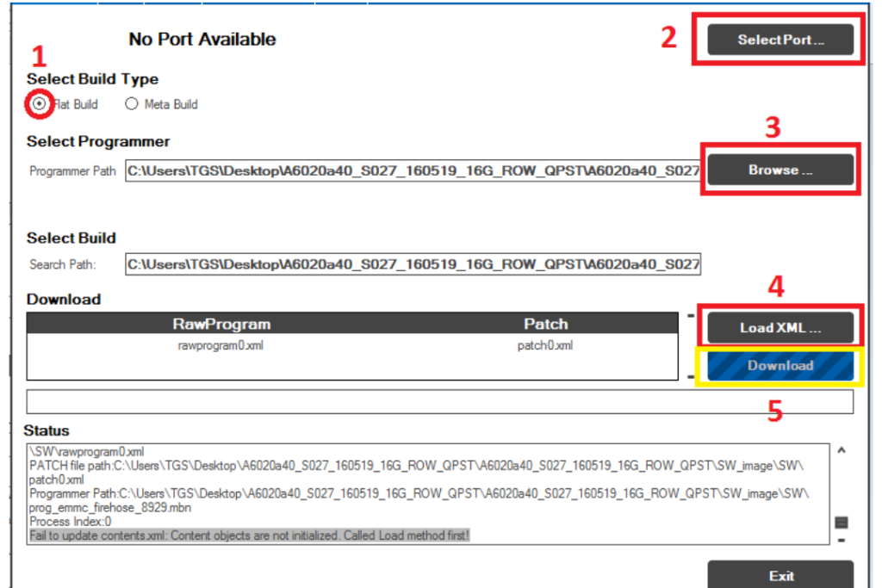The height and width of the screenshot is (588, 882).
Task: Click the download progress bar
Action: [440, 402]
